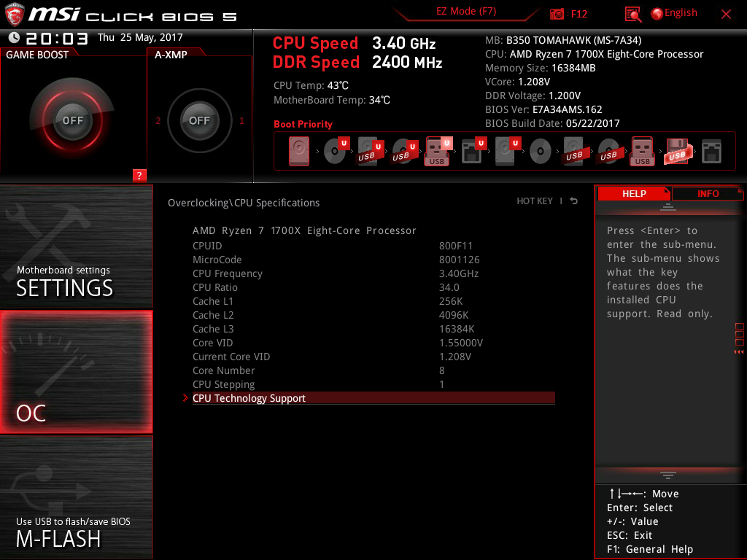Click the MSI dragon shield logo
Image resolution: width=747 pixels, height=560 pixels.
tap(14, 15)
